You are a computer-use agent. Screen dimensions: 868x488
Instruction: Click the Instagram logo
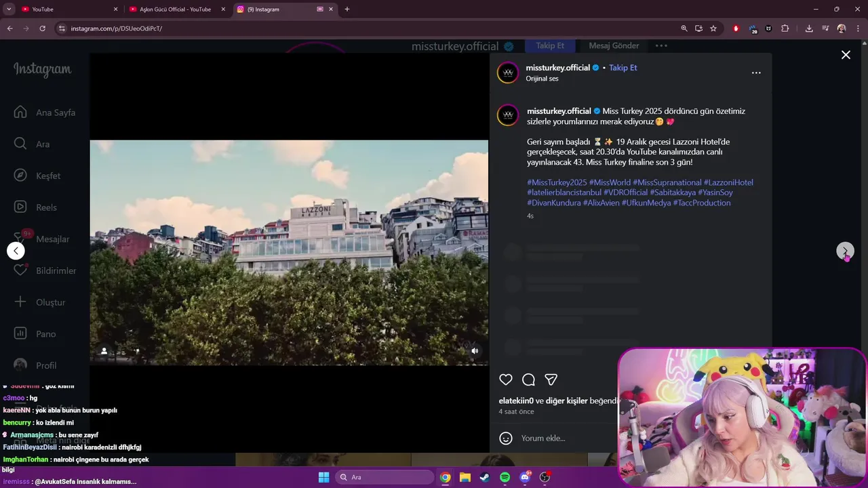[43, 69]
